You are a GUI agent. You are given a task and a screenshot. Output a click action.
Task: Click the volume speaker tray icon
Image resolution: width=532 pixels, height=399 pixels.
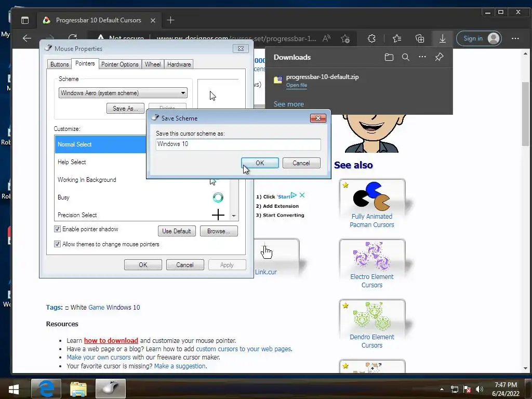pos(480,389)
